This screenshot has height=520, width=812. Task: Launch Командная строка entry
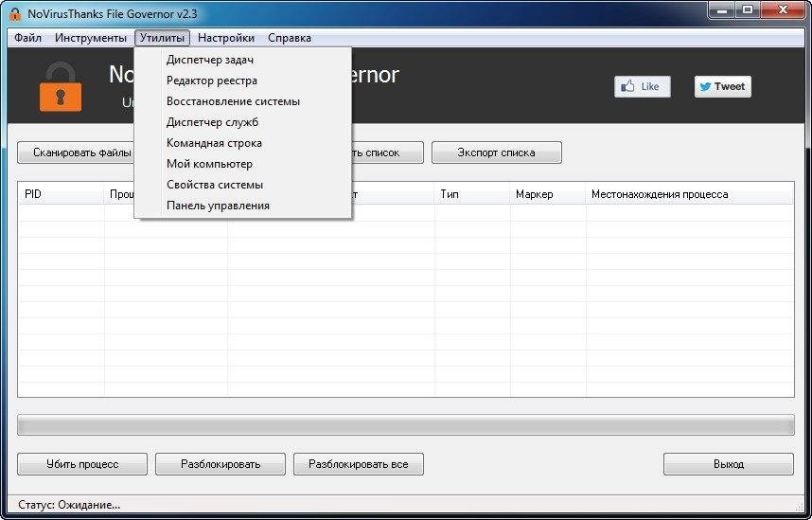click(242, 143)
